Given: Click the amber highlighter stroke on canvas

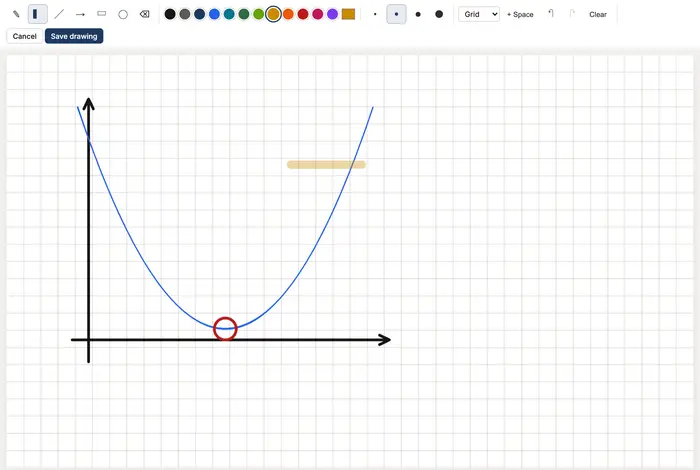Looking at the screenshot, I should coord(326,165).
